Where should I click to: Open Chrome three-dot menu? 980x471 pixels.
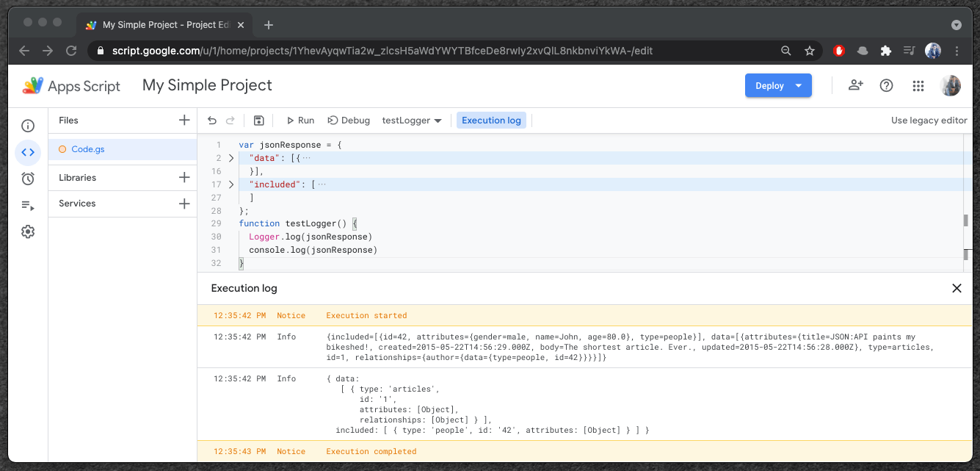click(x=957, y=51)
